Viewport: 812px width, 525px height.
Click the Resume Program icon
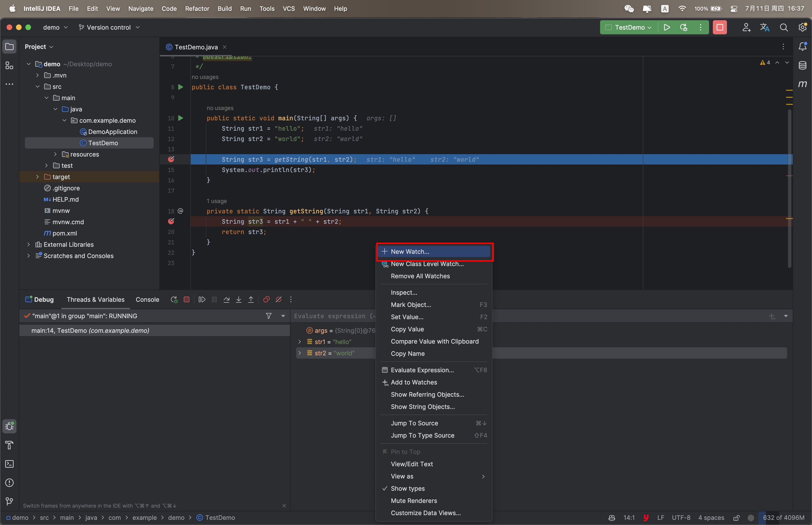[202, 299]
